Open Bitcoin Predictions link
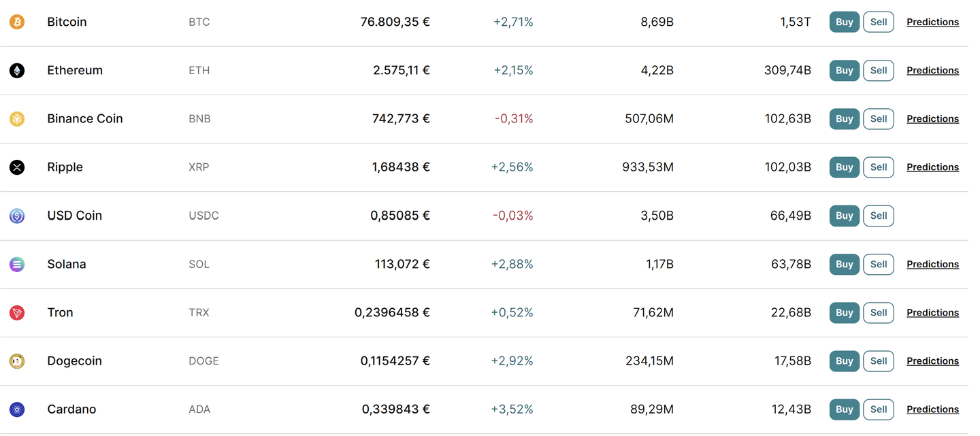Screen dimensions: 980x436 tap(932, 22)
